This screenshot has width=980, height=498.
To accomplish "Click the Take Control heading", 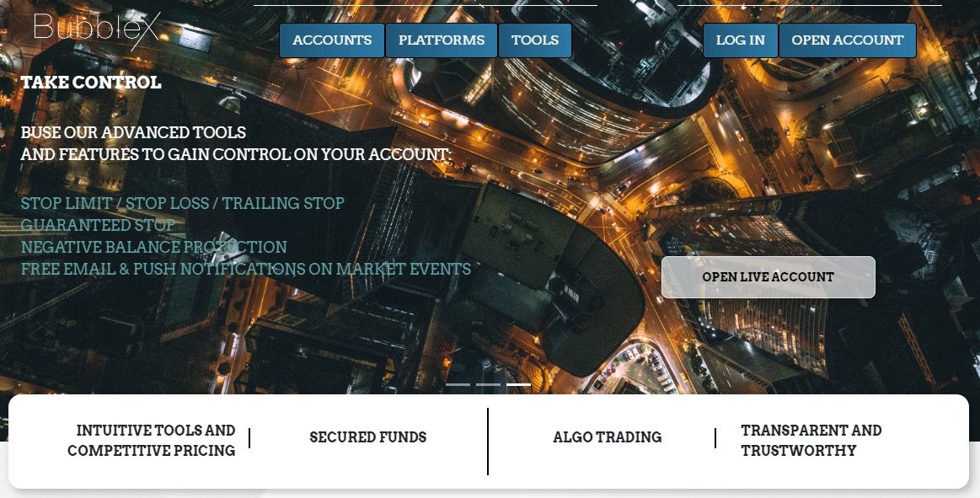I will pos(91,83).
